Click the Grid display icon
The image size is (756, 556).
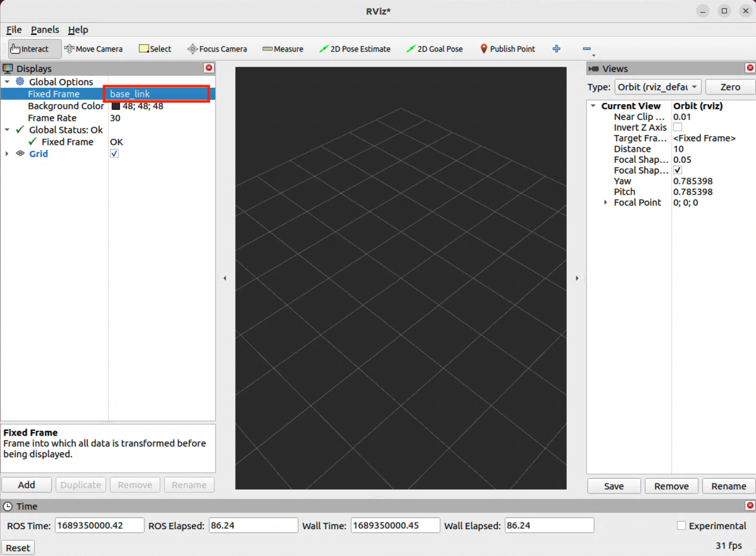click(20, 153)
